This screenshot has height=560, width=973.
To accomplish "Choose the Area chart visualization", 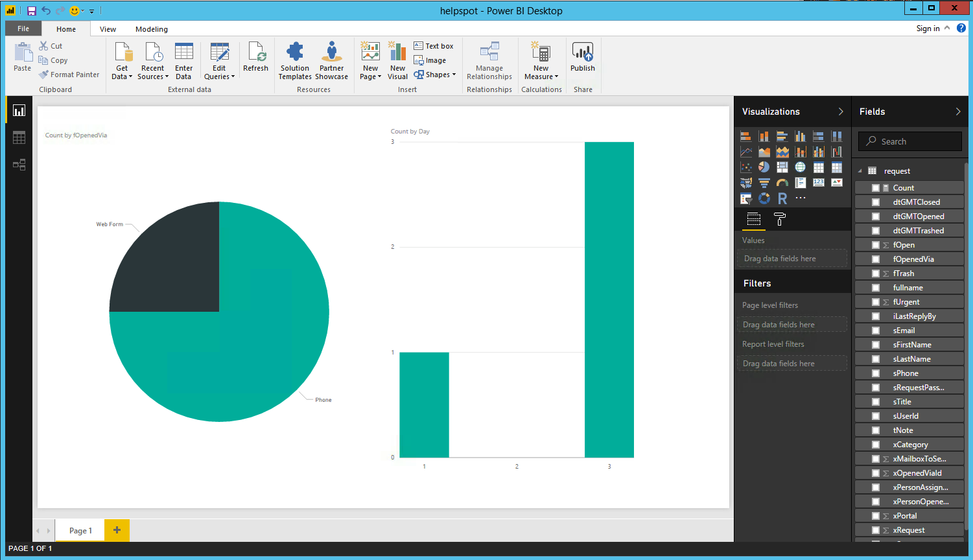I will (764, 152).
